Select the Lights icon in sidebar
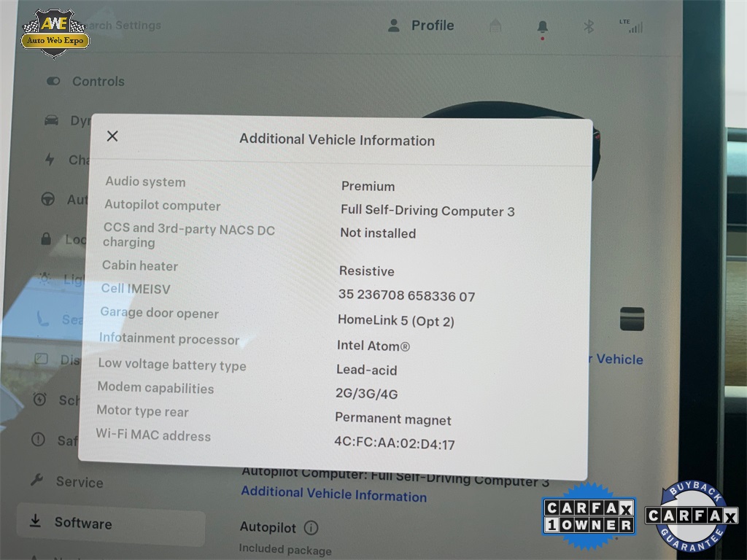This screenshot has width=747, height=560. [44, 279]
